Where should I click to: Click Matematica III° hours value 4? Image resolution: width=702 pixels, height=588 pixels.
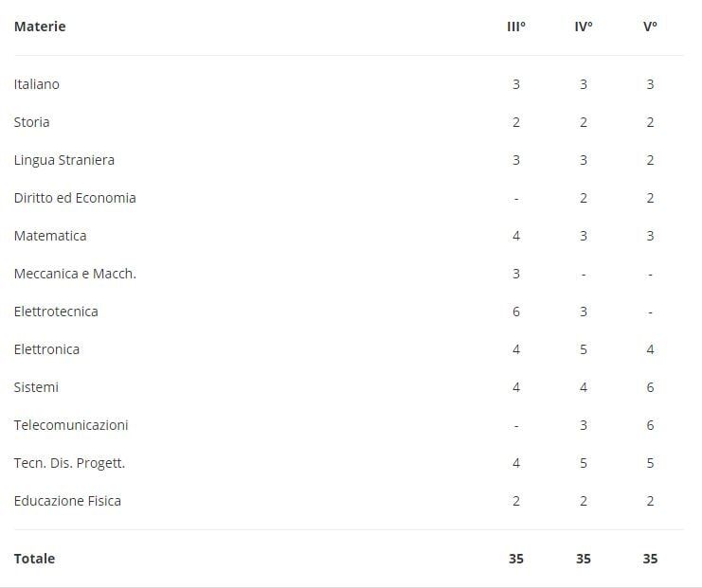[515, 236]
